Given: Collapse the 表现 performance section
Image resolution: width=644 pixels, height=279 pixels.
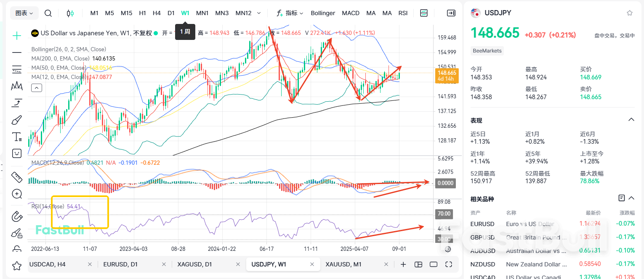Looking at the screenshot, I should pyautogui.click(x=631, y=119).
